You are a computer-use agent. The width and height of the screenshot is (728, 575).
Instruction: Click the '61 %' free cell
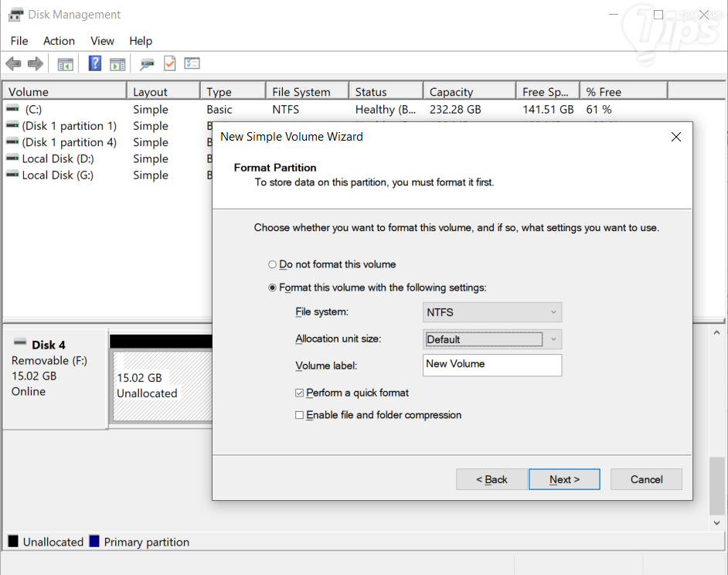[599, 110]
